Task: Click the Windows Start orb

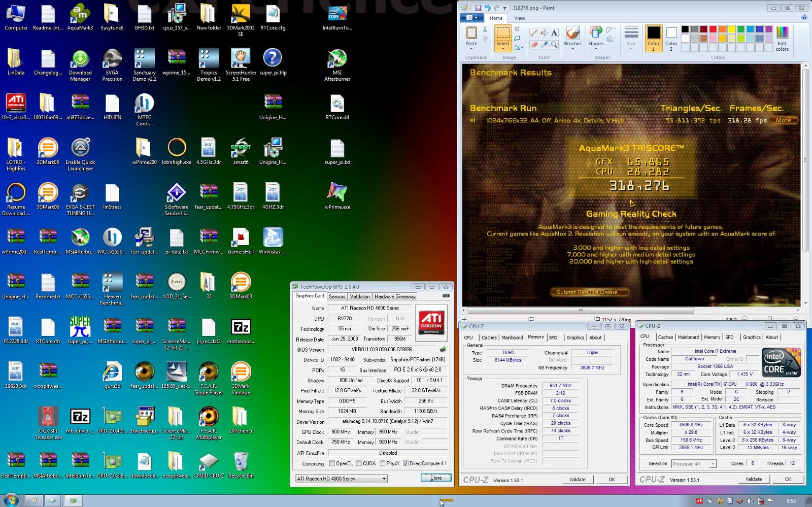Action: pos(11,500)
